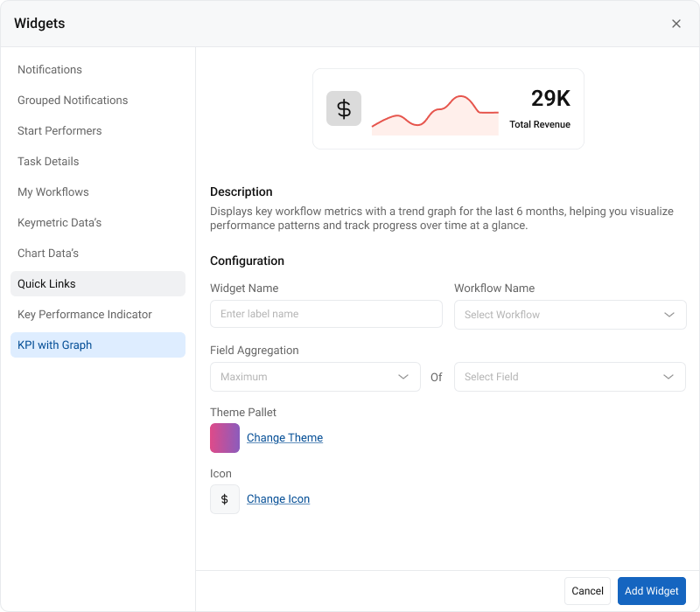The image size is (700, 612).
Task: Choose Keymetric Data's widget
Action: 59,223
